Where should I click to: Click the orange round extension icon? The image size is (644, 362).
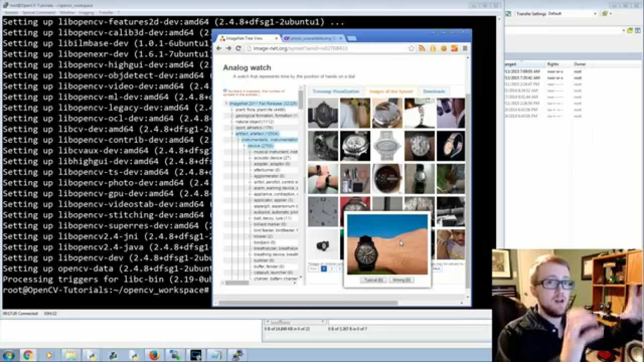pos(444,48)
